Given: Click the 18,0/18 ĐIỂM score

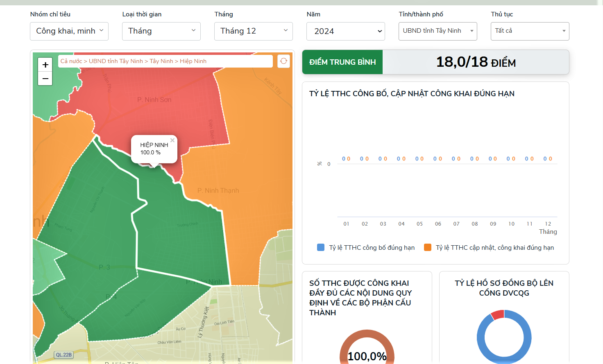Looking at the screenshot, I should tap(476, 62).
